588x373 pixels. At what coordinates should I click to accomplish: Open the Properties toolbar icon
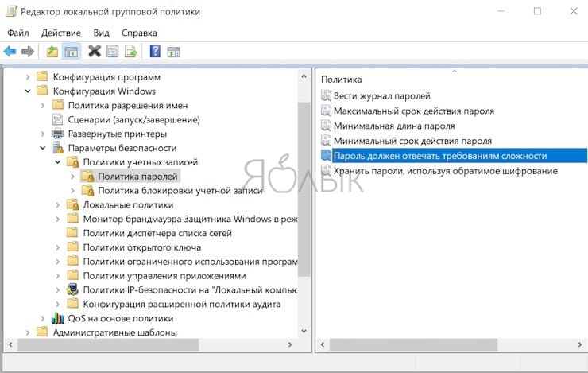[x=113, y=52]
